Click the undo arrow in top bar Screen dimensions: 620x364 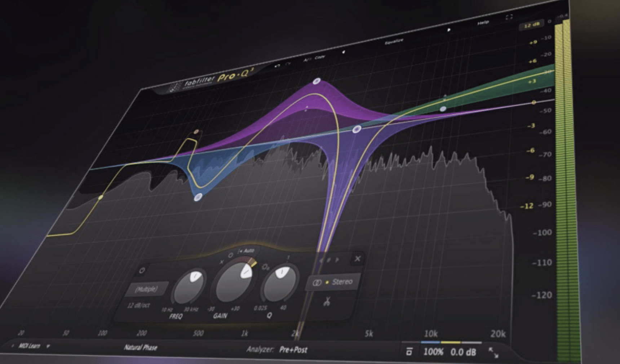277,66
